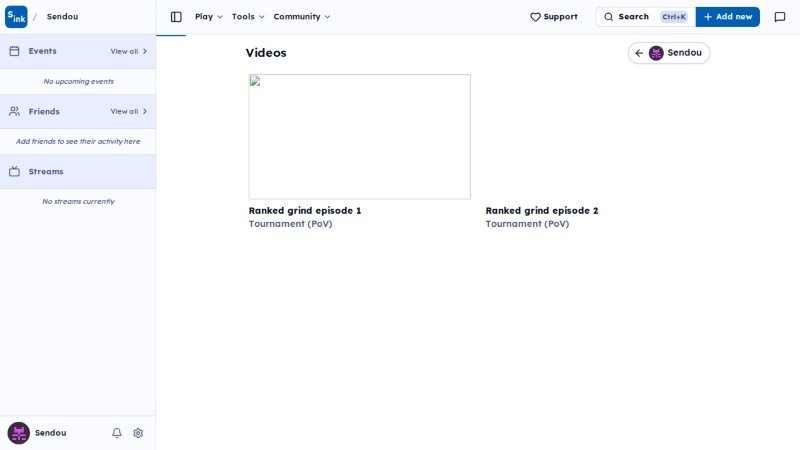
Task: Click the sendou.ink logo icon
Action: point(16,17)
